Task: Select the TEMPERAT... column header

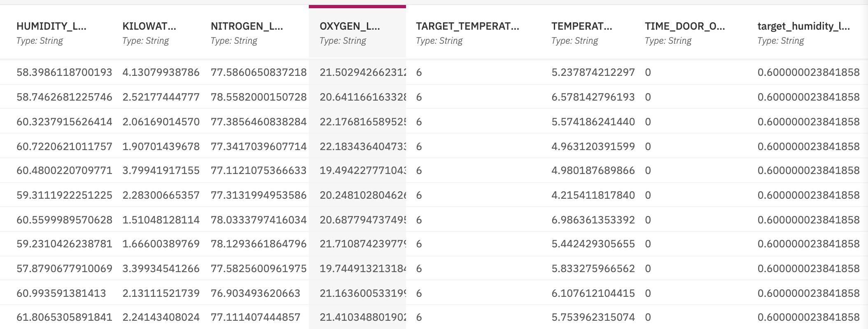Action: tap(581, 26)
